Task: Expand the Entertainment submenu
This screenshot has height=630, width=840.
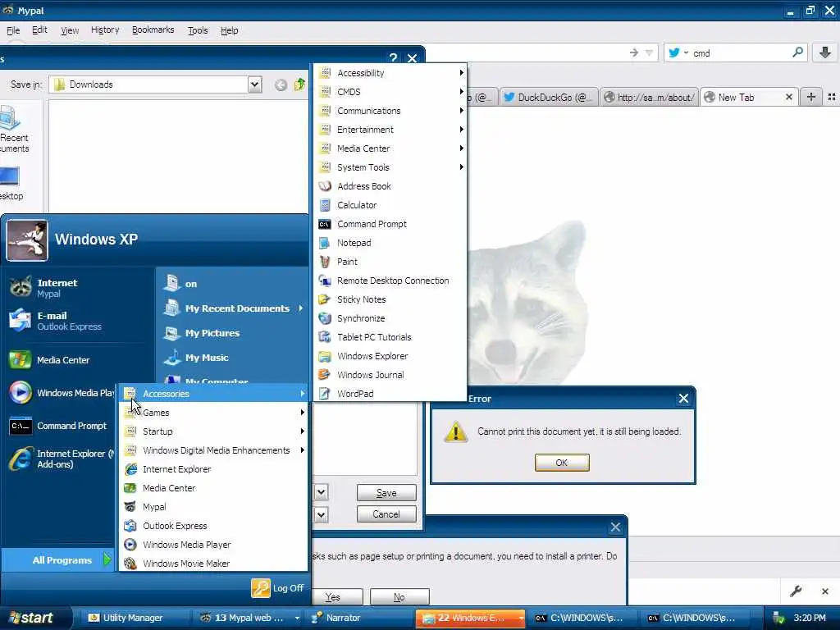Action: pos(390,130)
